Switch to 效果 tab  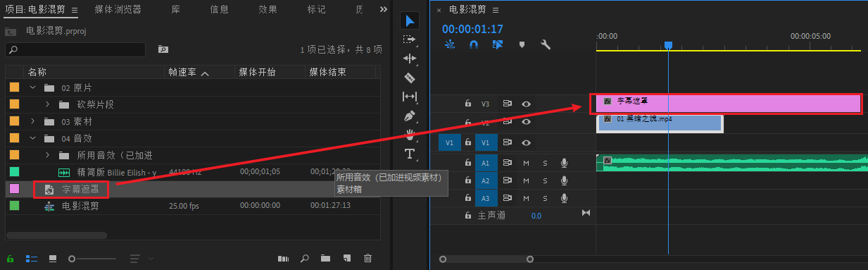pos(268,10)
